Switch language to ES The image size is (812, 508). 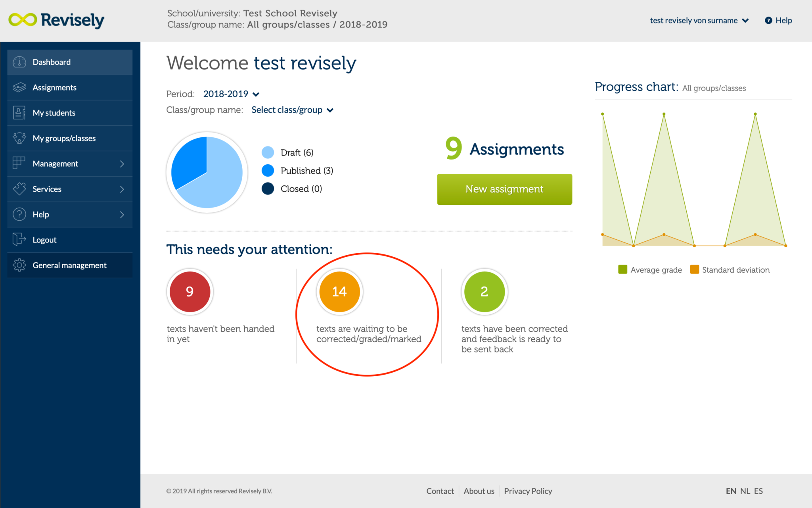758,491
